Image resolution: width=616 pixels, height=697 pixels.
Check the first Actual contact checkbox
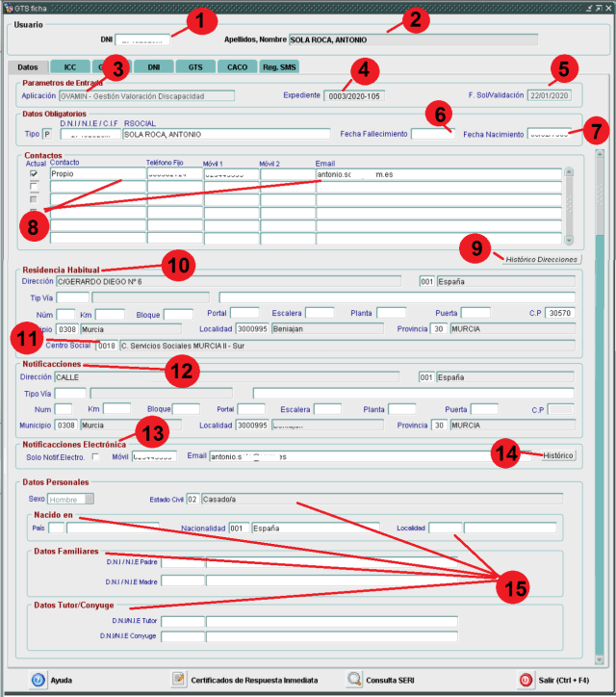(34, 174)
